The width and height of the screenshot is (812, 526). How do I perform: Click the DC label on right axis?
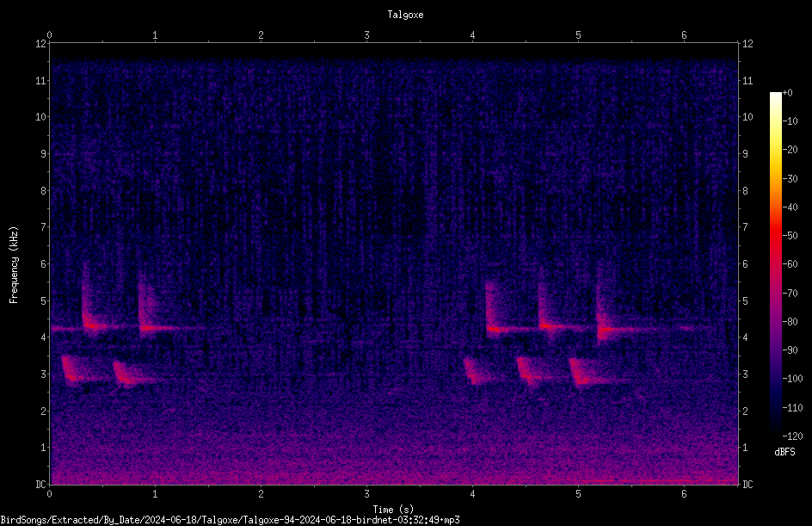[x=747, y=485]
